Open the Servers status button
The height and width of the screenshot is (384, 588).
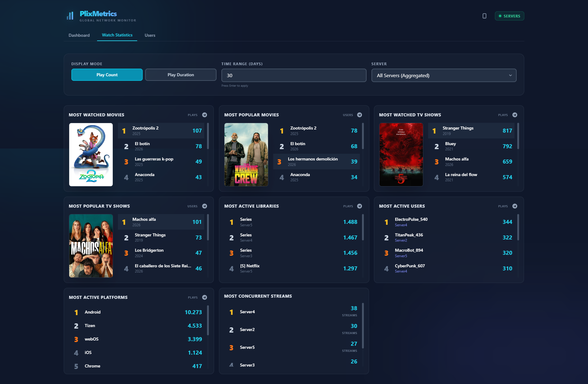tap(509, 16)
